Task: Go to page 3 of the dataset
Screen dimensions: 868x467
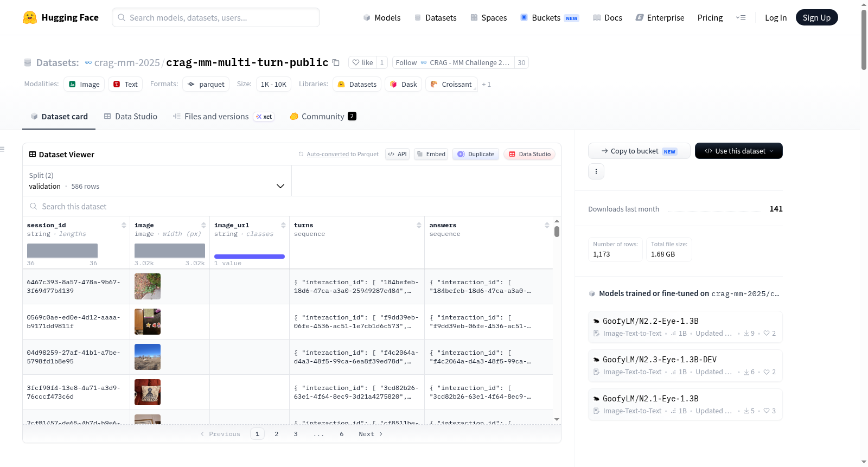Action: (x=296, y=434)
